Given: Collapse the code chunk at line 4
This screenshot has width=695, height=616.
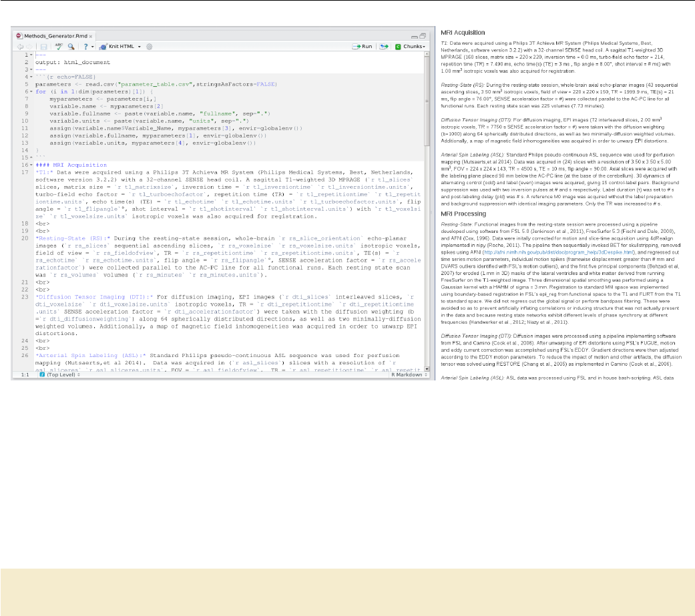Looking at the screenshot, I should (31, 77).
